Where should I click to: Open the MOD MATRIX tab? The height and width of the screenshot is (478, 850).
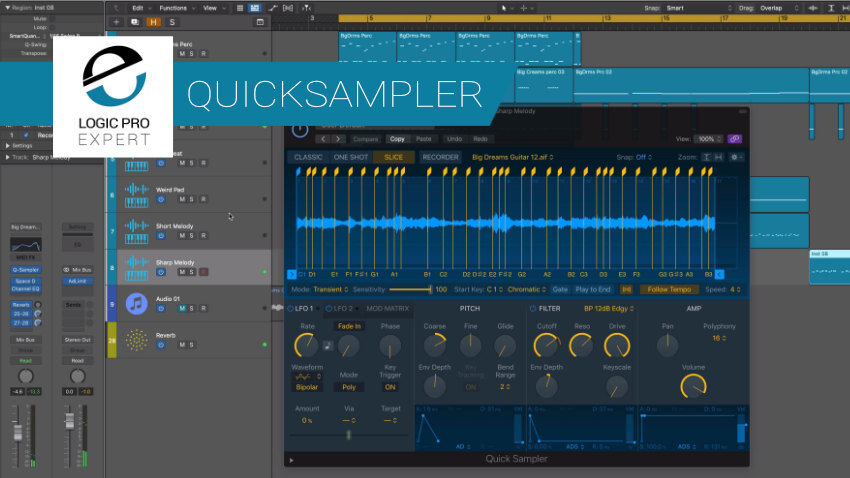pyautogui.click(x=388, y=308)
